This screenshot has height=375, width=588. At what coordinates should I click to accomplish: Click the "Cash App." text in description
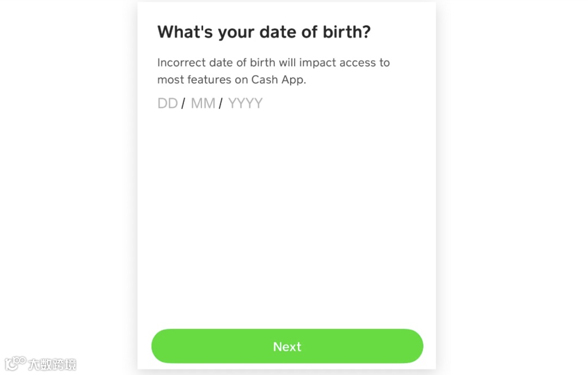(x=279, y=79)
